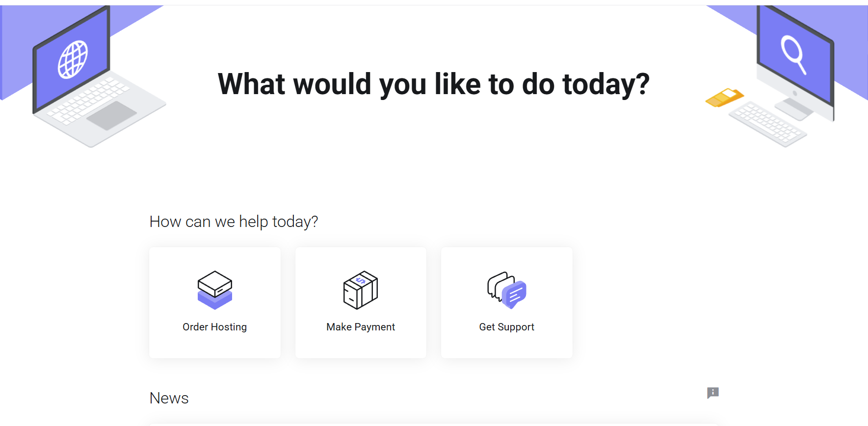Click the desktop keyboard illustration
Screen dimensions: 868x426
coord(767,124)
